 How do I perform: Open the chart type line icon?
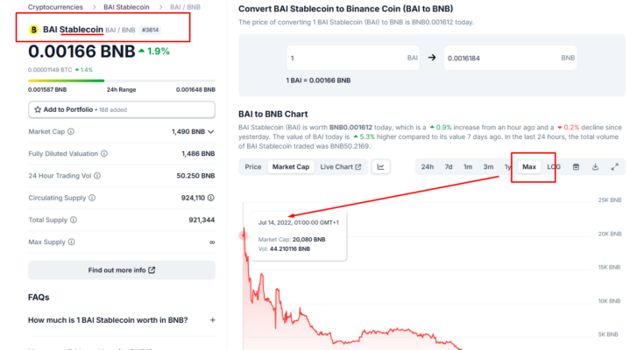coord(381,166)
